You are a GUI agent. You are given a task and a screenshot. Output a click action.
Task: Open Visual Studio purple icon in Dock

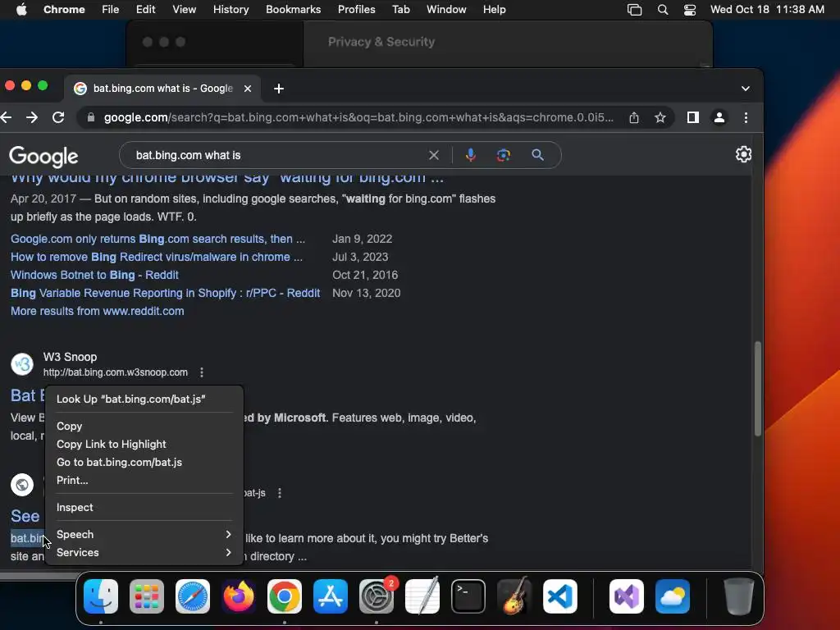tap(627, 596)
